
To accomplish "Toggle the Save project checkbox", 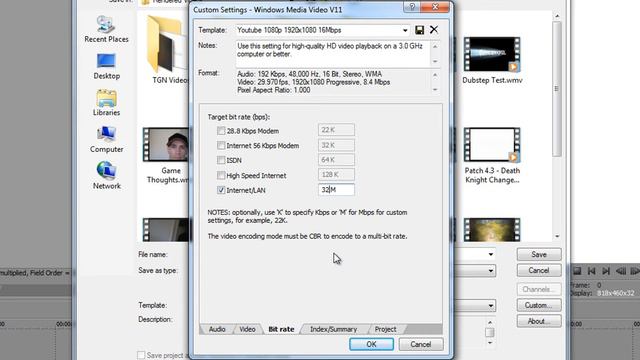I will 141,355.
